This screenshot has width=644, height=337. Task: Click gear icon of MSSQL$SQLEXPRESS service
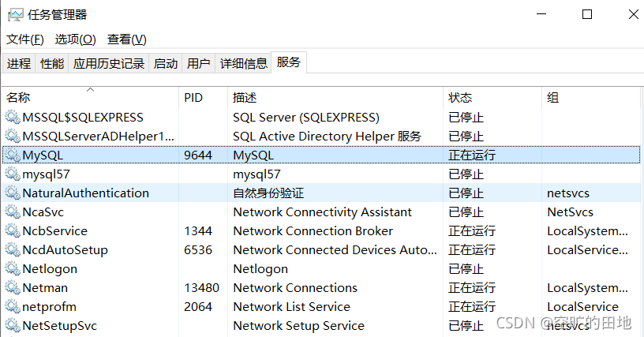click(x=13, y=118)
